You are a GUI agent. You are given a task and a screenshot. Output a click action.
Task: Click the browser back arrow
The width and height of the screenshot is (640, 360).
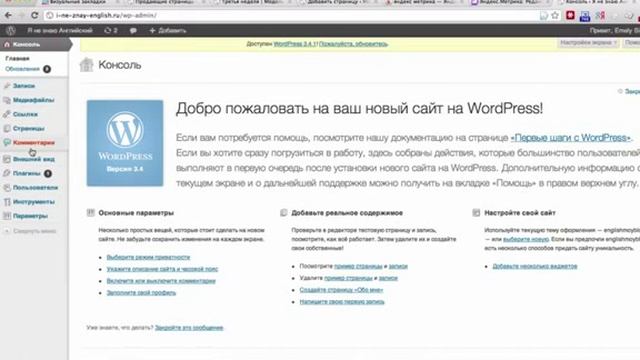[x=8, y=16]
